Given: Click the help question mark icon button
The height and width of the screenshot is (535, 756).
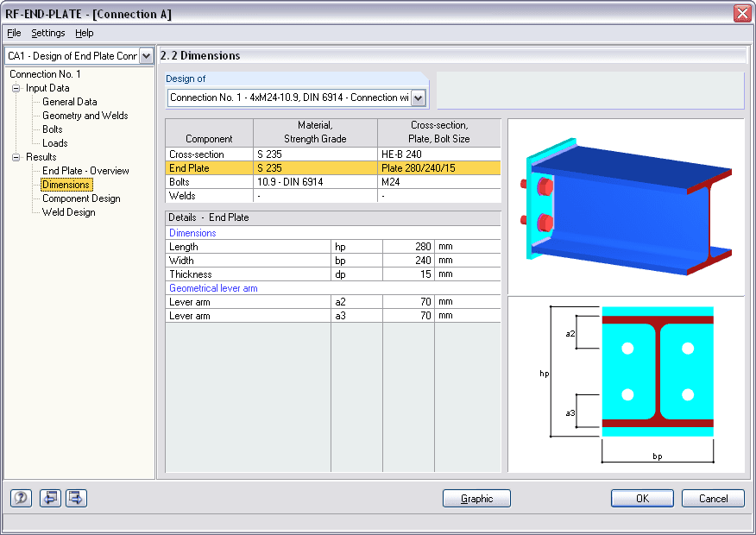Looking at the screenshot, I should coord(22,498).
